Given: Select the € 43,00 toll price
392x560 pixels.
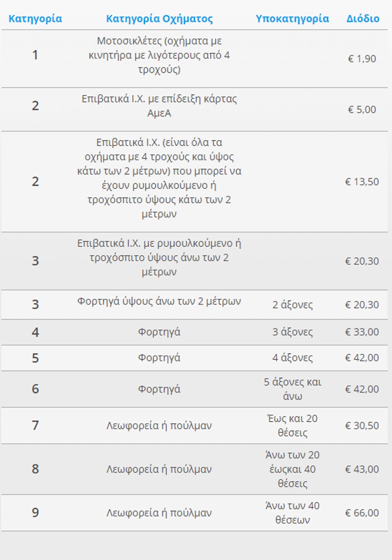Looking at the screenshot, I should click(362, 469).
